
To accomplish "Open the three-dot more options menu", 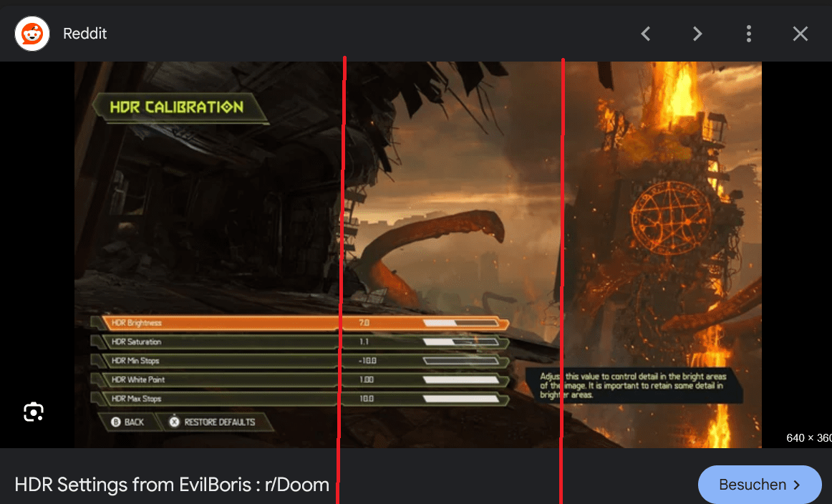I will pos(749,34).
